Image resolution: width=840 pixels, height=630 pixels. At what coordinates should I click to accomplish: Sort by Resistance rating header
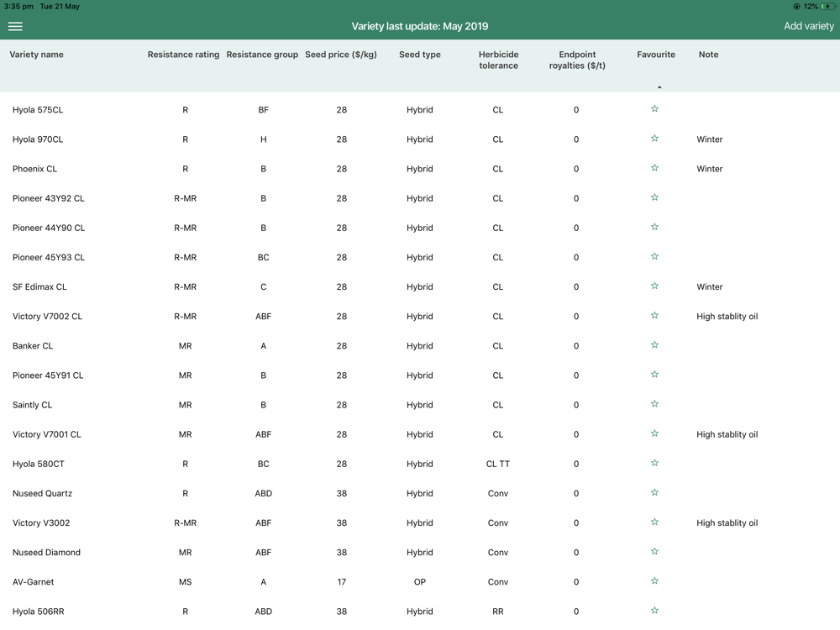[183, 54]
